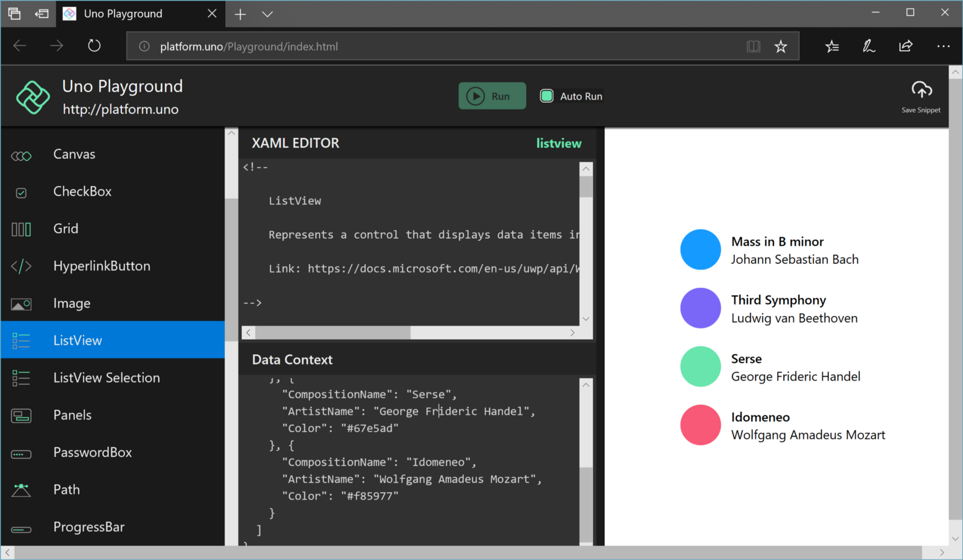
Task: Click the Path sample icon
Action: coord(21,490)
